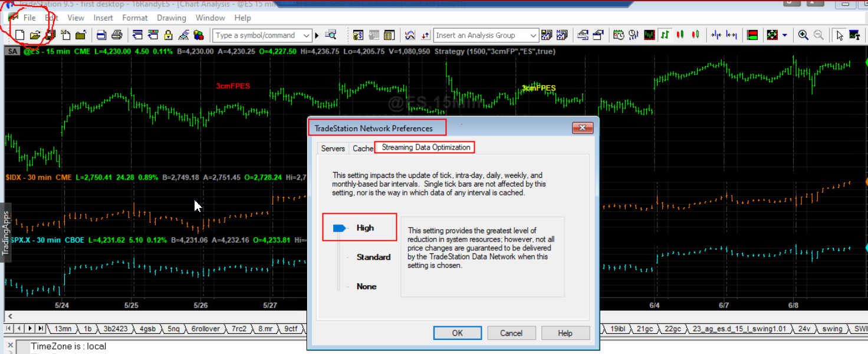Select the candlestick chart style icon
This screenshot has height=354, width=868.
click(680, 35)
